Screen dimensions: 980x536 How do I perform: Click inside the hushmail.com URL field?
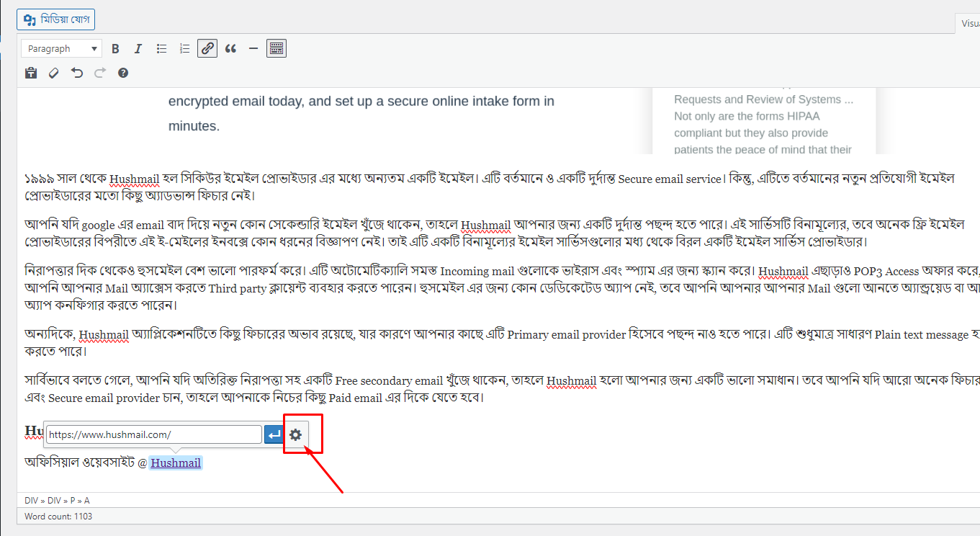click(x=153, y=434)
